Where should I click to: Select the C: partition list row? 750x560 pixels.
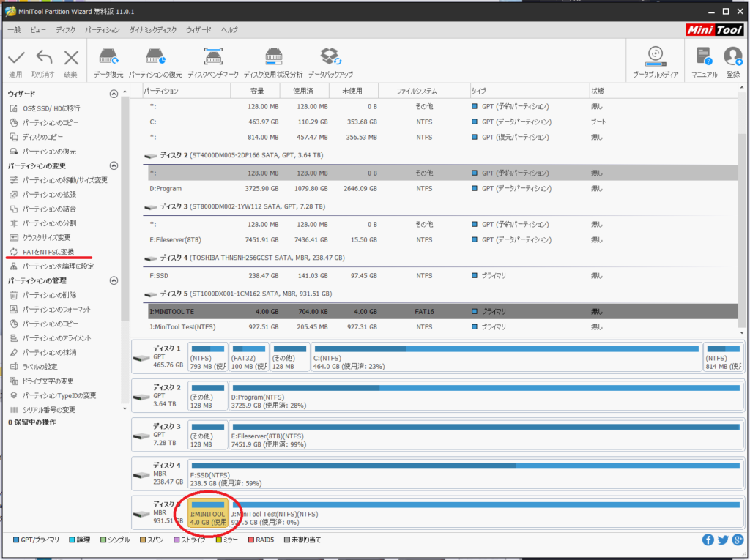pos(443,122)
